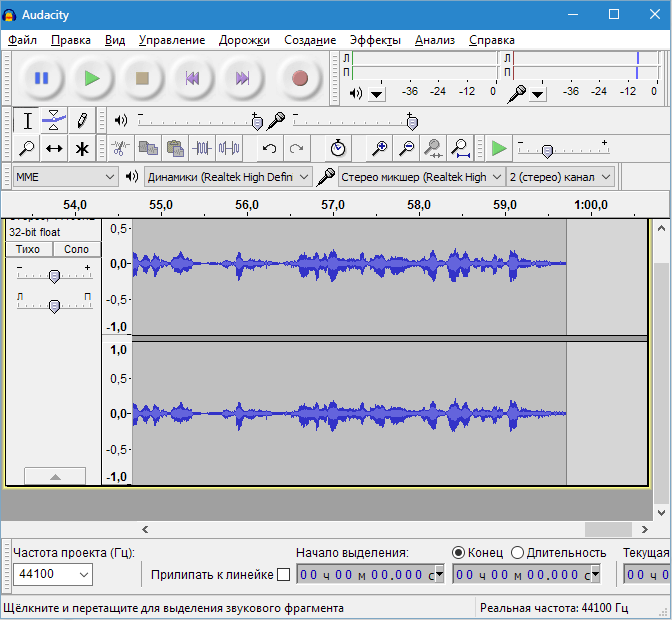Select the 'Длительность' radio button
This screenshot has width=672, height=620.
point(517,552)
